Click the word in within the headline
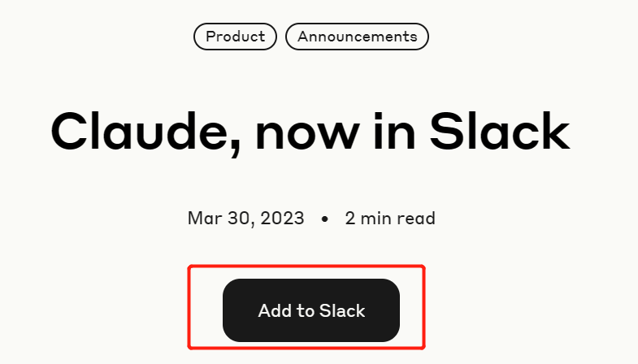The height and width of the screenshot is (364, 638). (394, 131)
